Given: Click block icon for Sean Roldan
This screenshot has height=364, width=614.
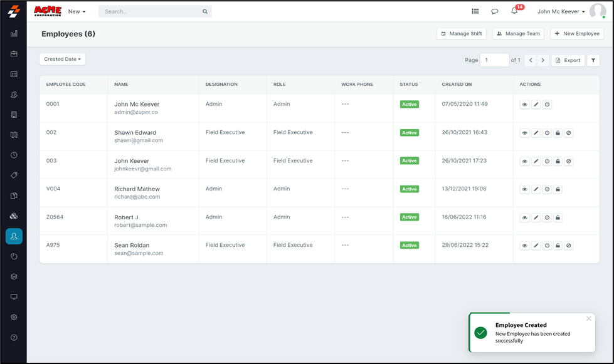Looking at the screenshot, I should (x=569, y=246).
